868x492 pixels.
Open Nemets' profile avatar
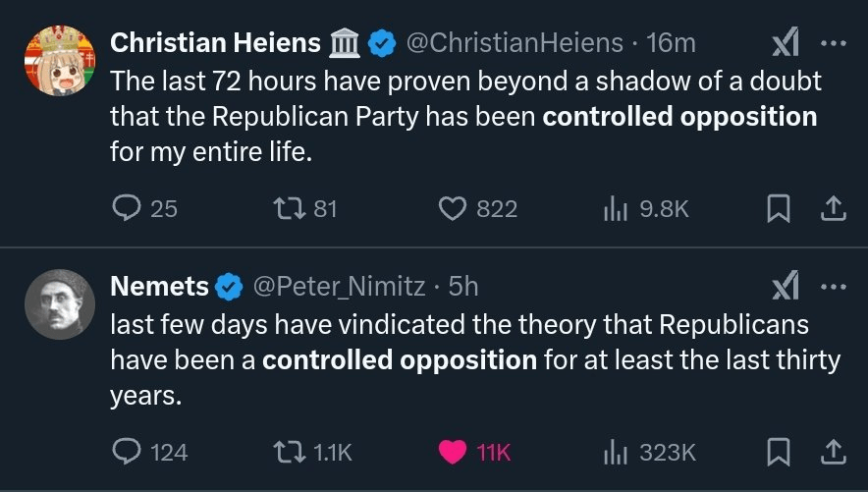59,304
